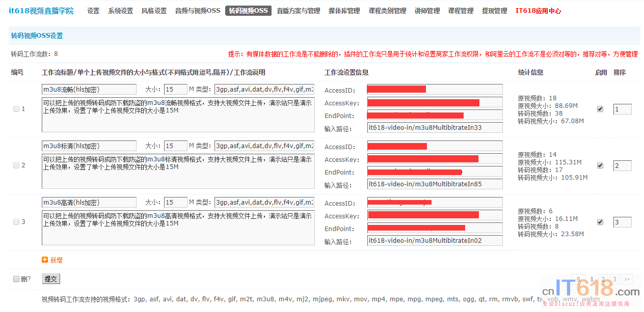Viewport: 644px width, 312px height.
Task: Go to page 2 in pagination
Action: click(x=603, y=279)
